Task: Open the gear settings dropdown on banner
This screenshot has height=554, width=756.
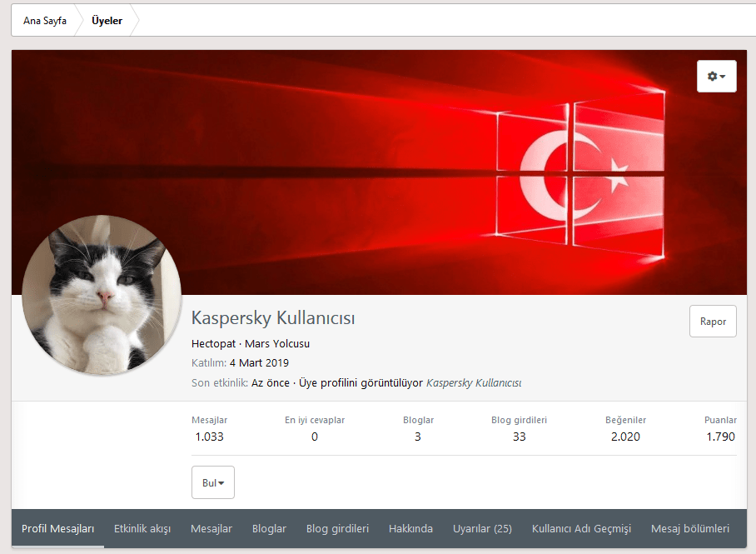Action: point(717,77)
